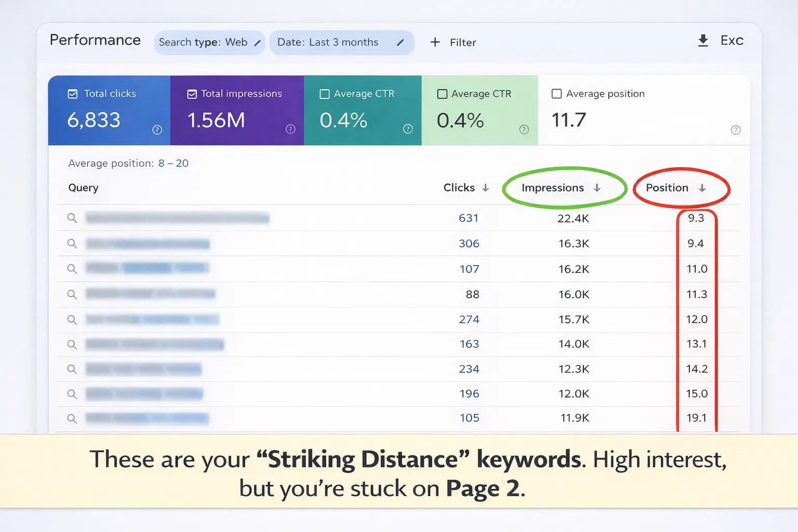The width and height of the screenshot is (798, 532).
Task: Uncheck the Total clicks checkbox
Action: pyautogui.click(x=73, y=94)
